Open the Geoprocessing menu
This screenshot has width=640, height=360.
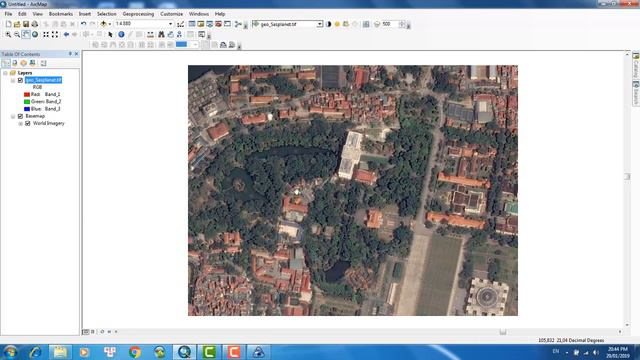tap(138, 14)
